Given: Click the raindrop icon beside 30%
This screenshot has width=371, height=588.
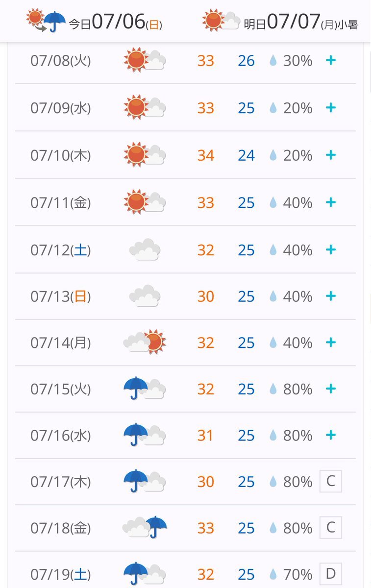Looking at the screenshot, I should (x=273, y=61).
